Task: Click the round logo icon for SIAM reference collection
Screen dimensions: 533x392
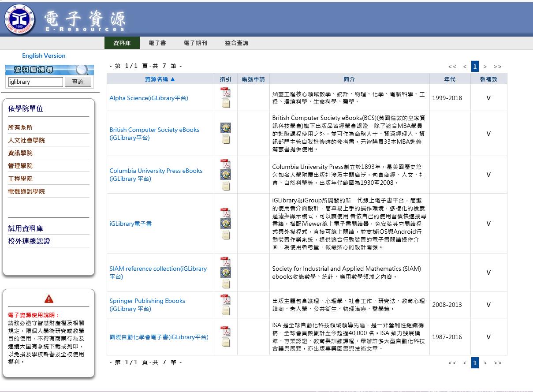Action: (x=226, y=273)
